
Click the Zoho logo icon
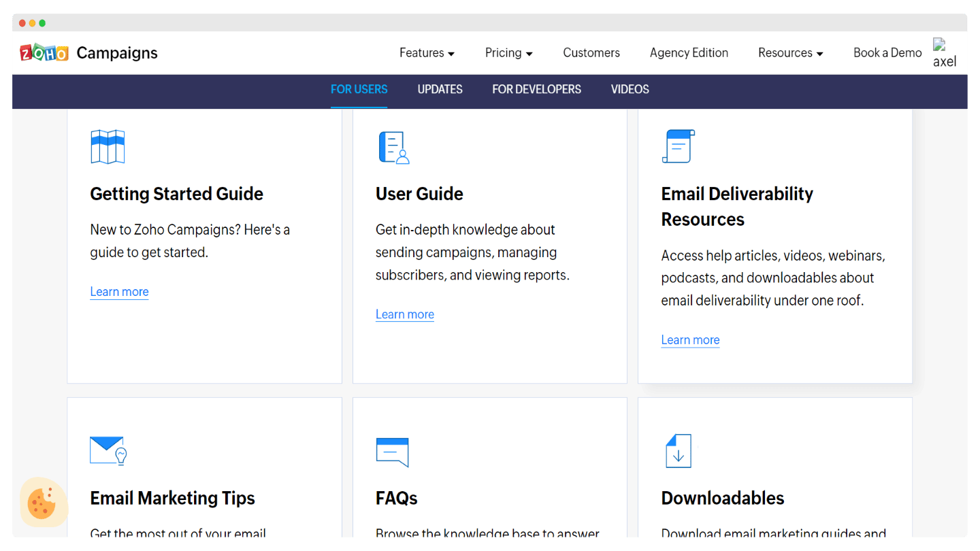(x=44, y=52)
